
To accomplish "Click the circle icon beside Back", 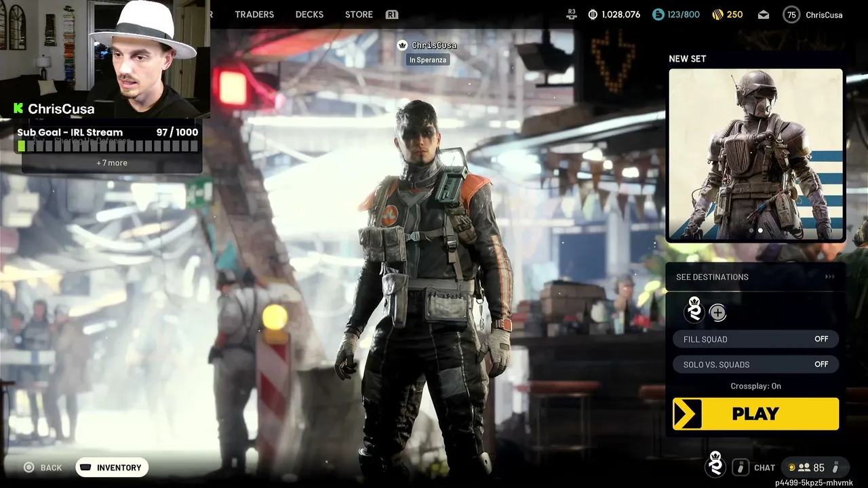I will 28,467.
